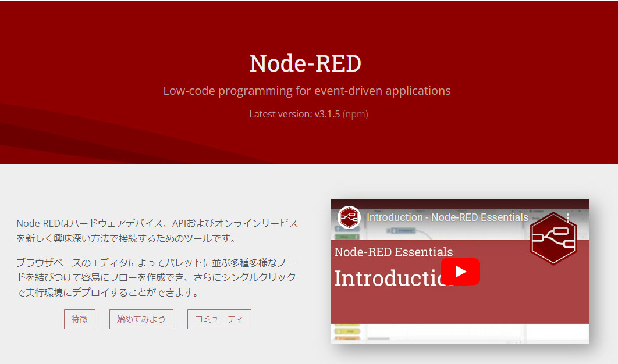Click 'Node-RED Essentials' text in video thumbnail

393,252
